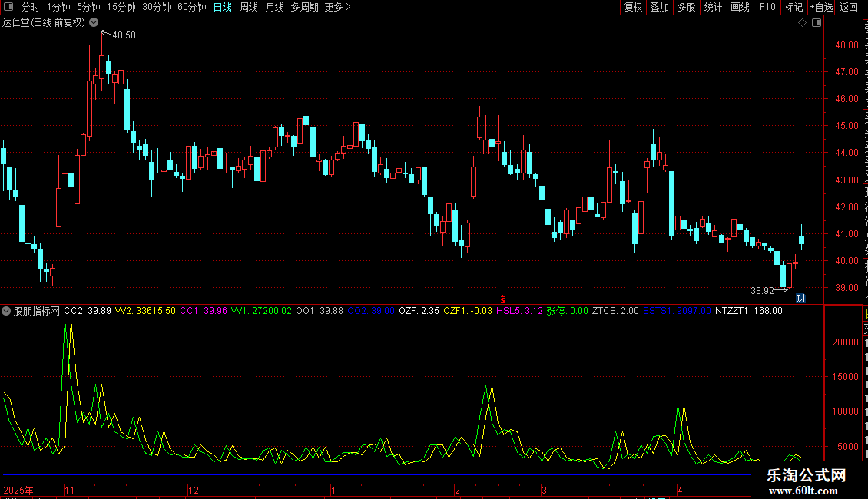
Task: Click the 2025年 label on time axis
Action: pos(18,490)
